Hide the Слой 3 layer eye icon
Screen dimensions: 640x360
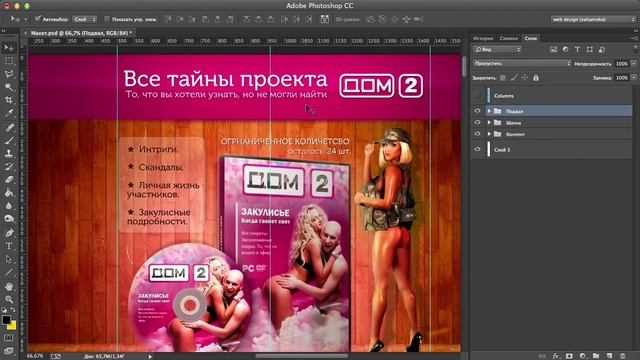point(477,149)
